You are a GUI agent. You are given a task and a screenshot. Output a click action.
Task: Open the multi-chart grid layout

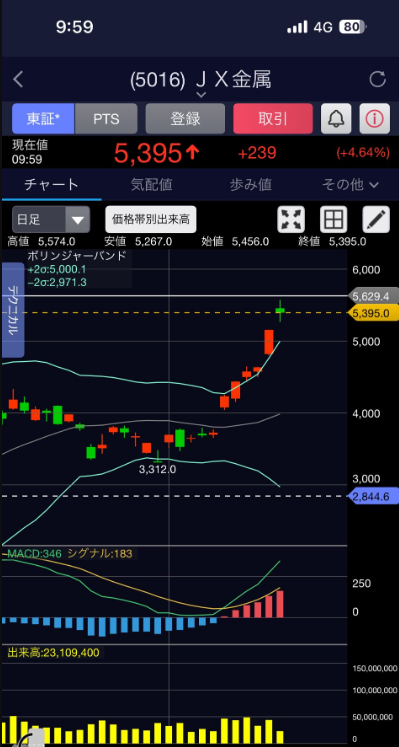333,220
